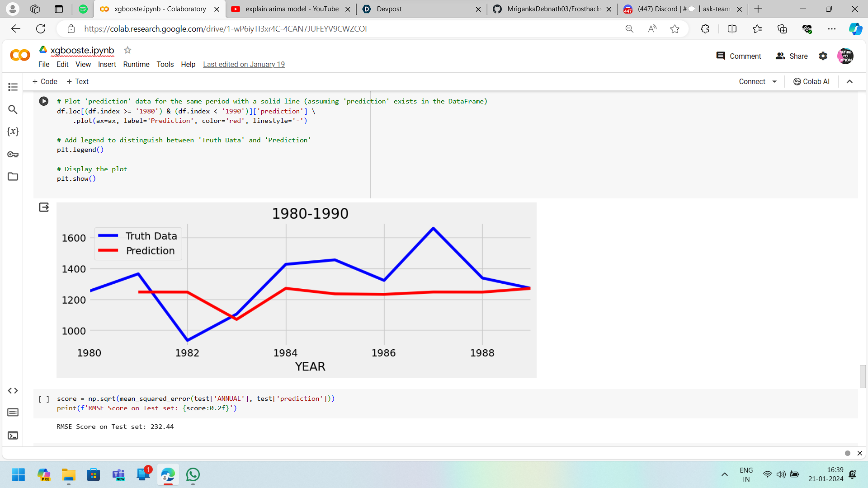Open the Files folder panel
The height and width of the screenshot is (488, 868).
13,177
